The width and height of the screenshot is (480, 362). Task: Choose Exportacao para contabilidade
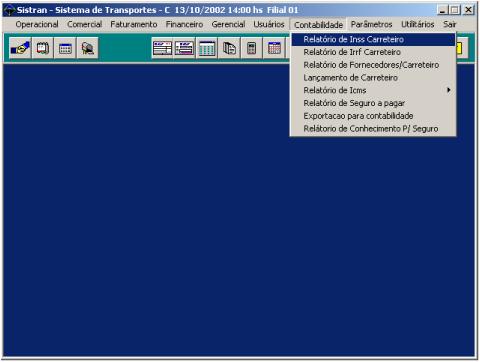[x=373, y=116]
